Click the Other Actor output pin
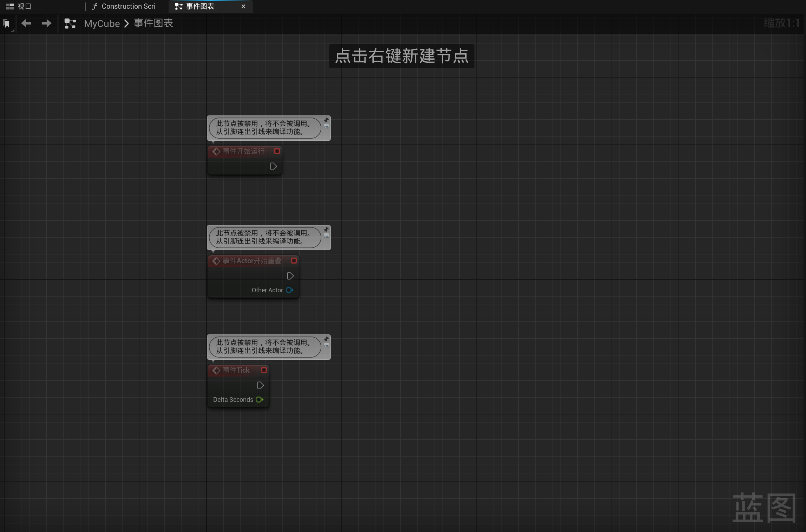This screenshot has width=806, height=532. [289, 290]
